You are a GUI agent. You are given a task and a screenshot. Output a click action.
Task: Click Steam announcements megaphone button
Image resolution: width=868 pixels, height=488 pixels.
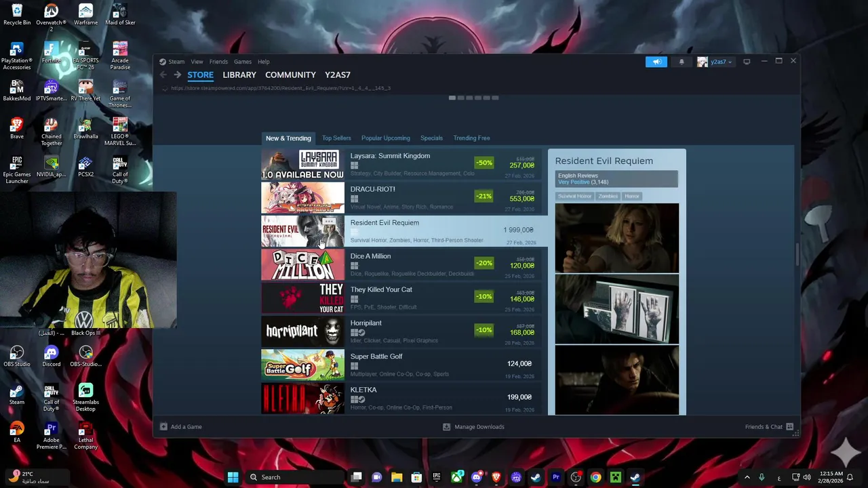[x=656, y=62]
